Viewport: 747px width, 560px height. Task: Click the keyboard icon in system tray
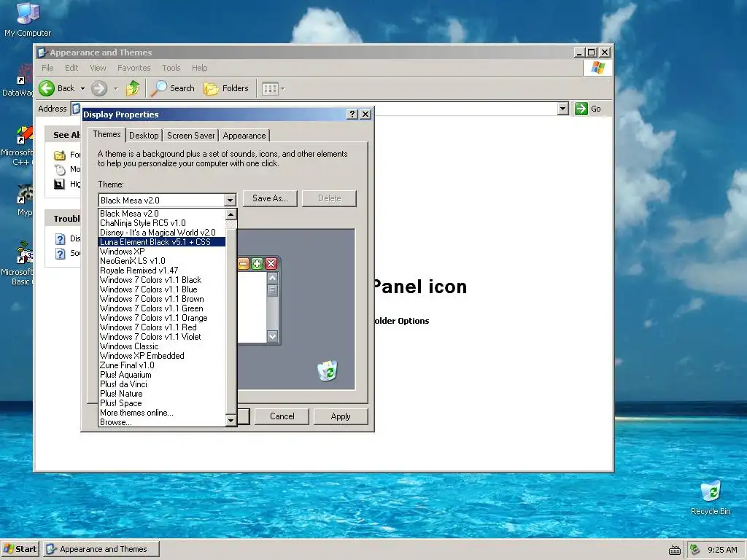pos(675,550)
